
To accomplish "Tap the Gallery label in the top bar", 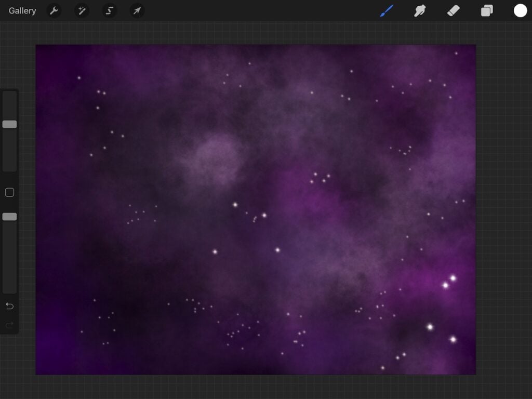I will coord(21,10).
